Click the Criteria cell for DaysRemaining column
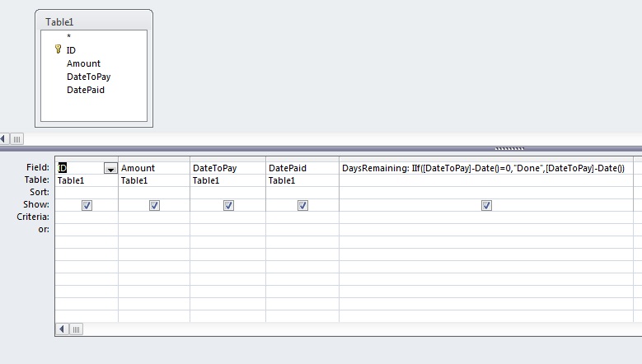Image resolution: width=642 pixels, height=364 pixels. point(486,217)
